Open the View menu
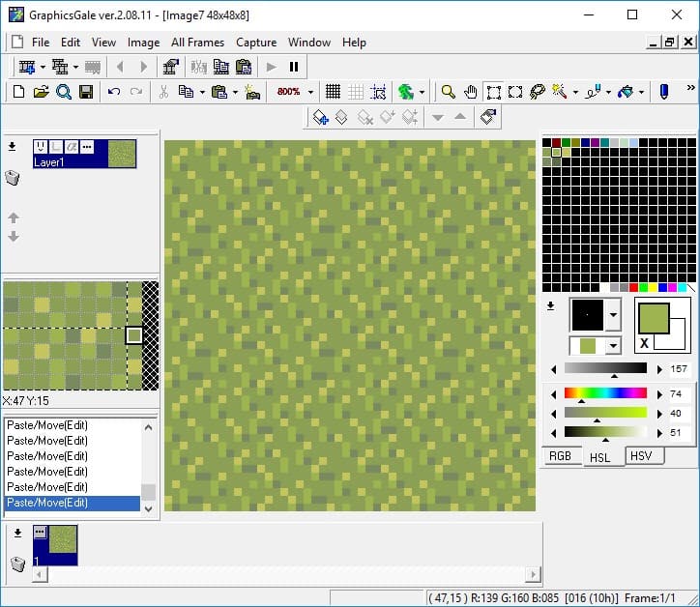 coord(103,43)
